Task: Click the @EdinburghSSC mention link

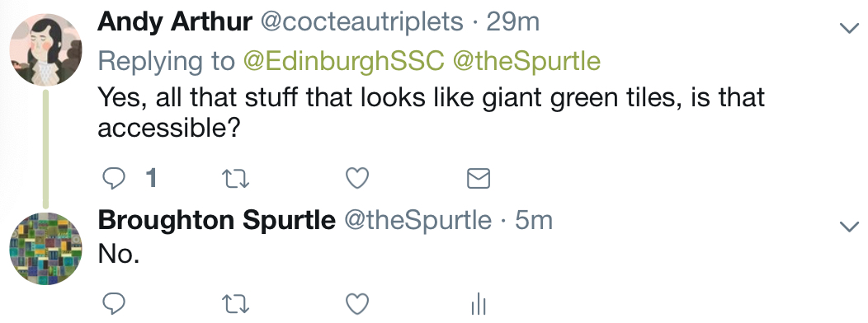Action: 344,62
